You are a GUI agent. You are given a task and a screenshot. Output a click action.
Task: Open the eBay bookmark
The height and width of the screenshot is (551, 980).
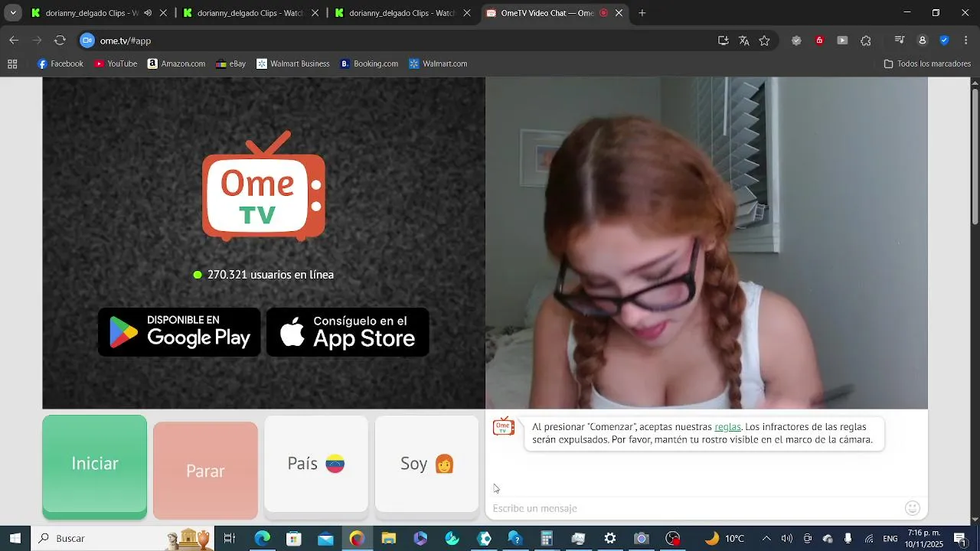(x=230, y=64)
